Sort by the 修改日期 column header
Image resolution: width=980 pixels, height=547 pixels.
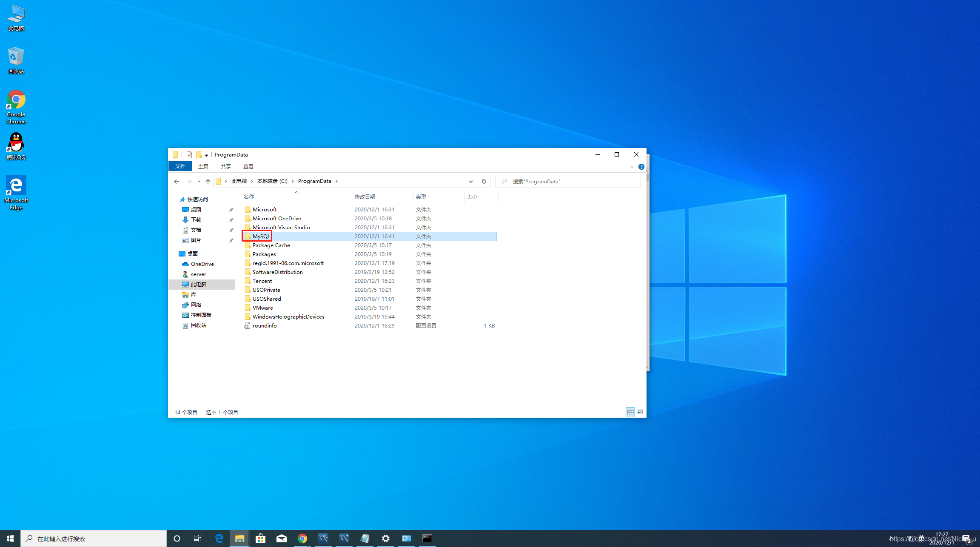point(365,197)
